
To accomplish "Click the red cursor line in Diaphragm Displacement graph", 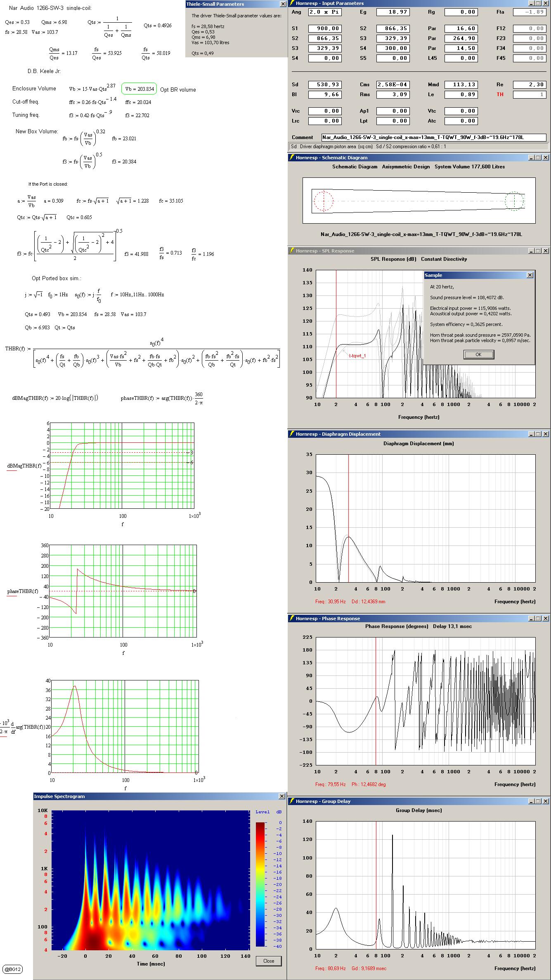I will coord(348,518).
